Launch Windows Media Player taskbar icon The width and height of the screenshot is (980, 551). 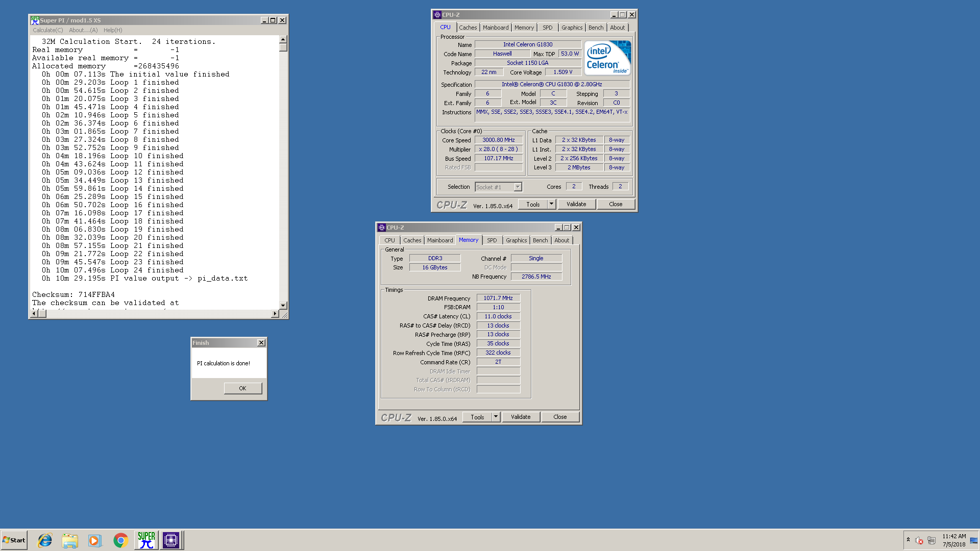pos(95,540)
